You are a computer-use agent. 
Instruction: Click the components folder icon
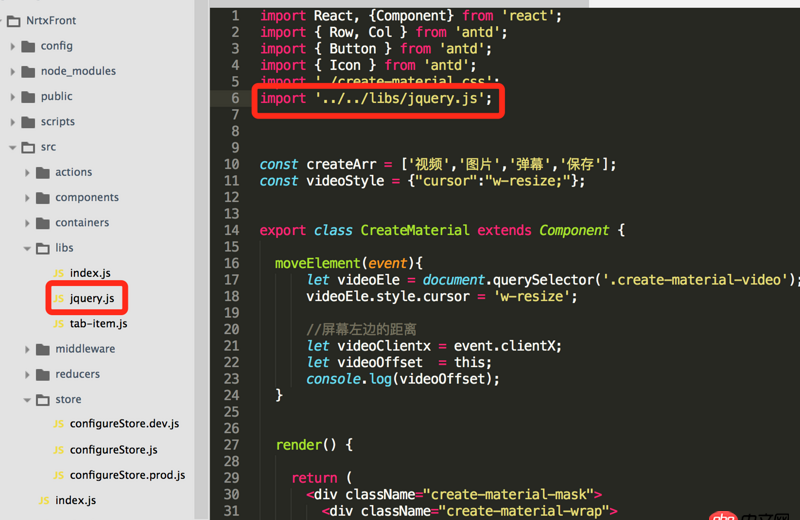(43, 198)
